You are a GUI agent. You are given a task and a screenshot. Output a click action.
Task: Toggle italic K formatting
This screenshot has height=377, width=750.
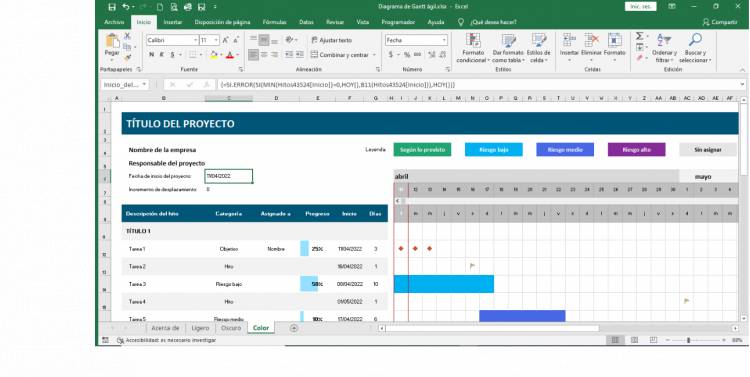pos(162,55)
